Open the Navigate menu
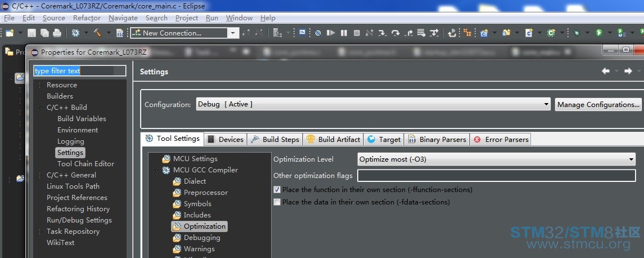 tap(123, 18)
